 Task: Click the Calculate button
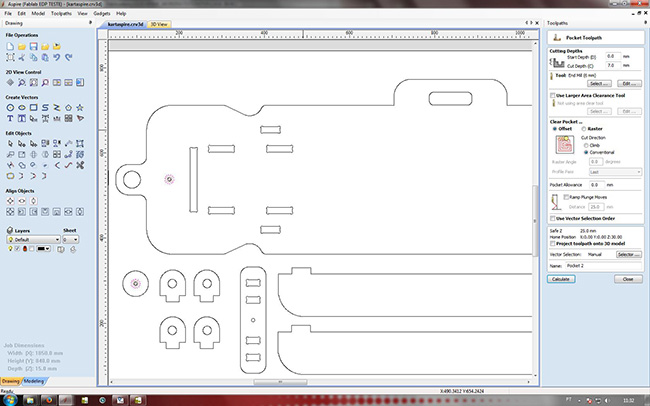pyautogui.click(x=561, y=279)
